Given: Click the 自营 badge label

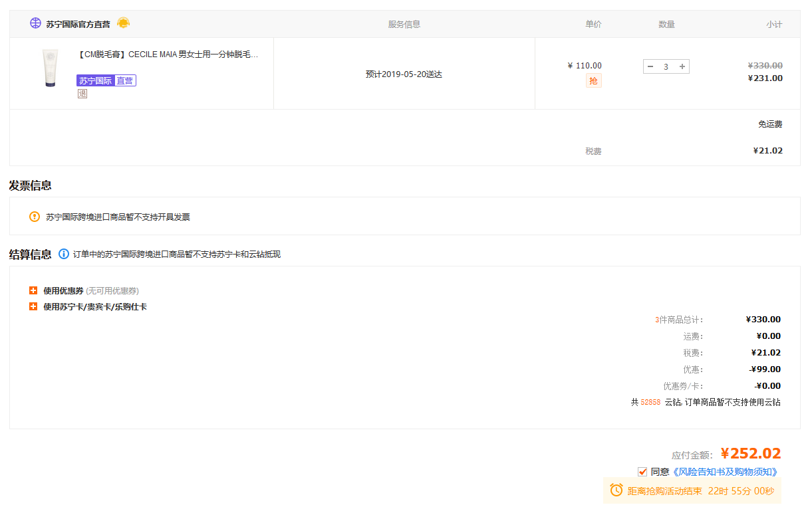Looking at the screenshot, I should click(x=125, y=80).
